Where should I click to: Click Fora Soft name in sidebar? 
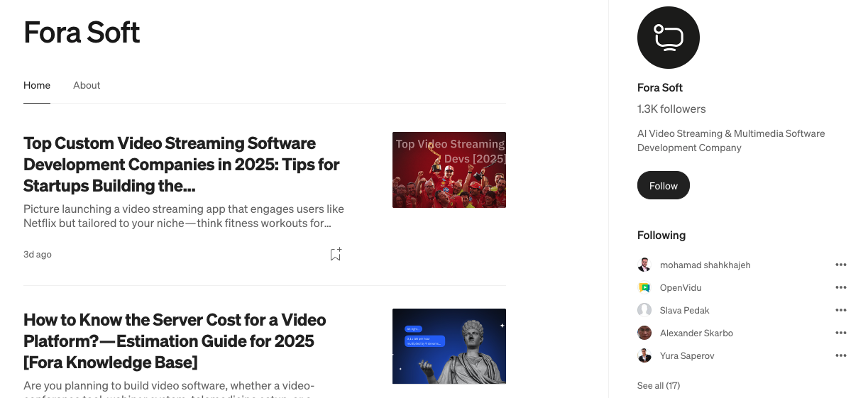pos(660,88)
